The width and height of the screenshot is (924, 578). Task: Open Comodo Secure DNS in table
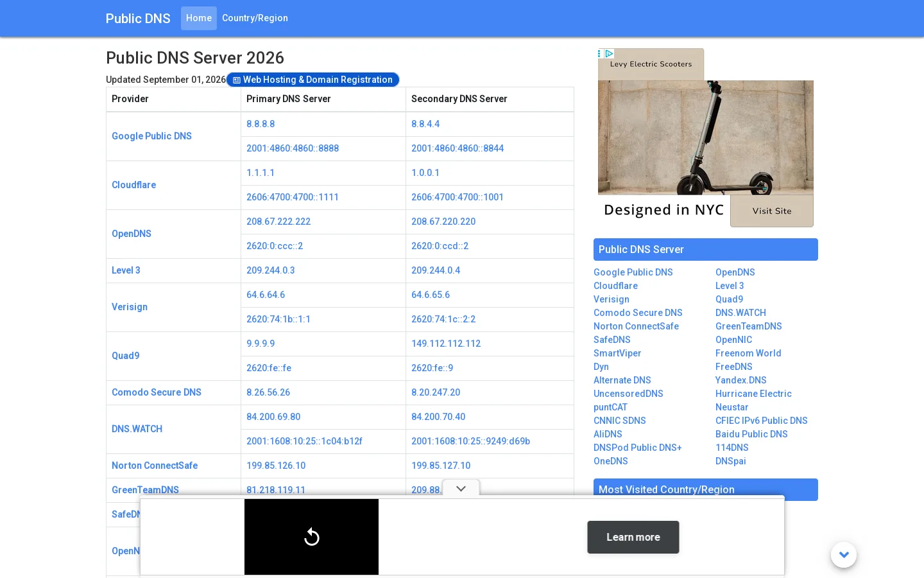click(x=157, y=392)
